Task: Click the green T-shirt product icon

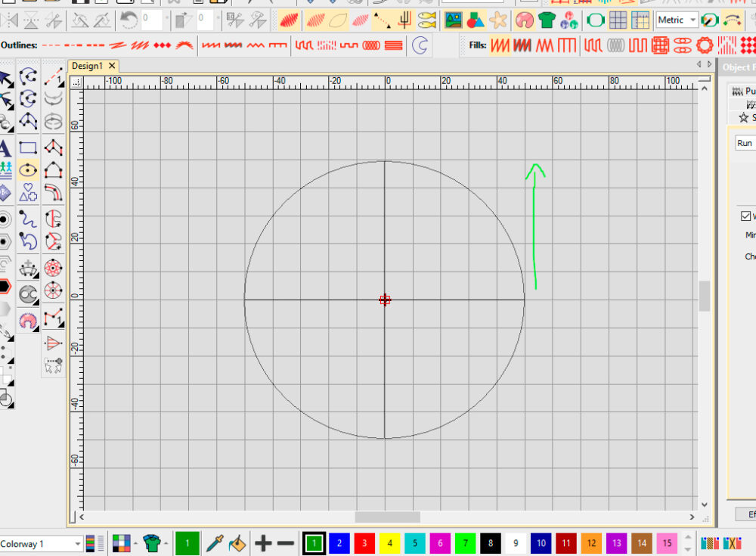Action: point(546,20)
